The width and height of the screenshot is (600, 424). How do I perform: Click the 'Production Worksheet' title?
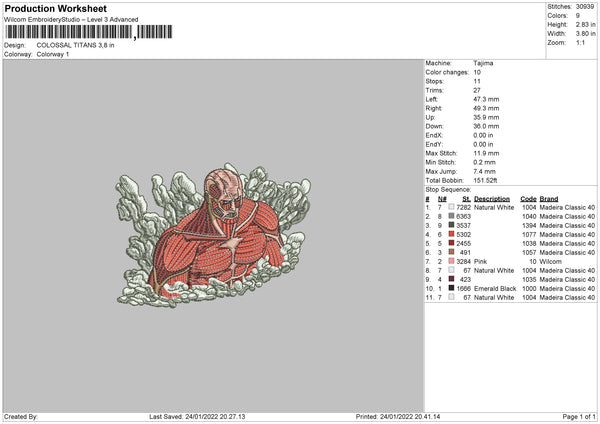[55, 8]
